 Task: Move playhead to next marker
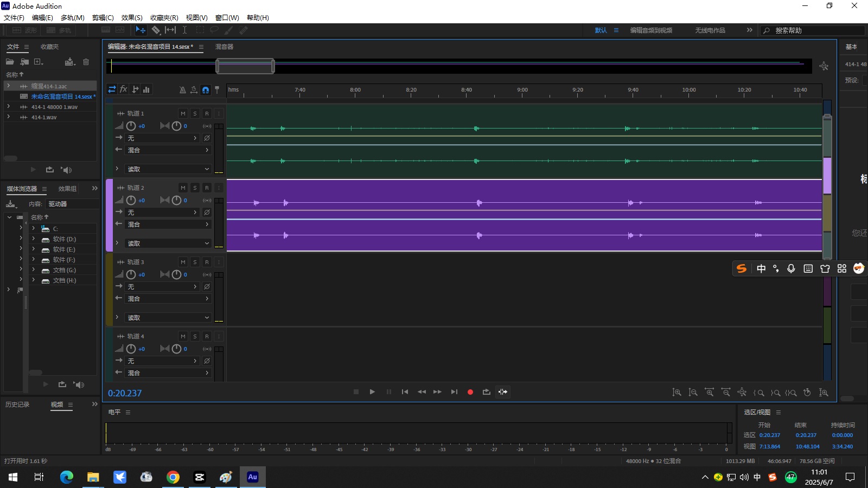point(454,391)
